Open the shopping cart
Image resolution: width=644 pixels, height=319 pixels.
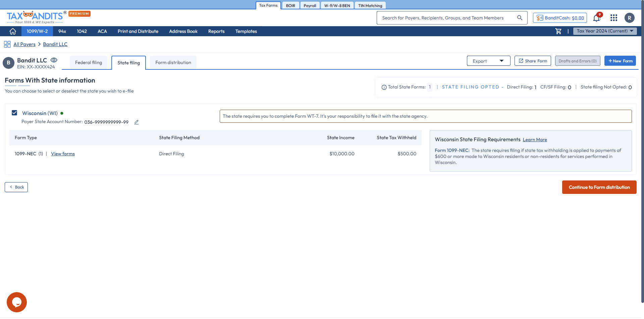(x=558, y=31)
